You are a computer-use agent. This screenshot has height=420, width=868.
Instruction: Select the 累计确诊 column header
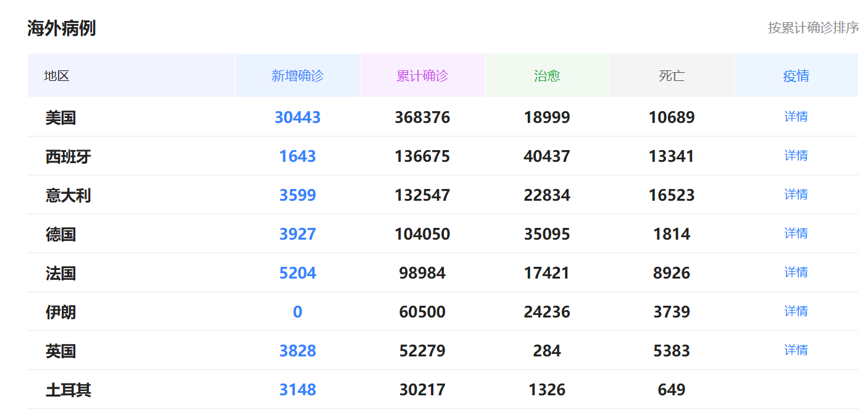[422, 76]
